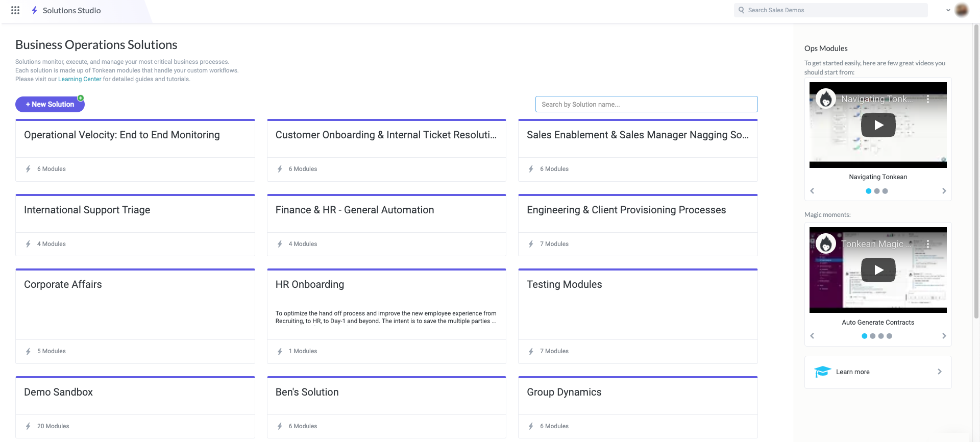
Task: Select fourth dot of Magic moments carousel
Action: tap(889, 336)
